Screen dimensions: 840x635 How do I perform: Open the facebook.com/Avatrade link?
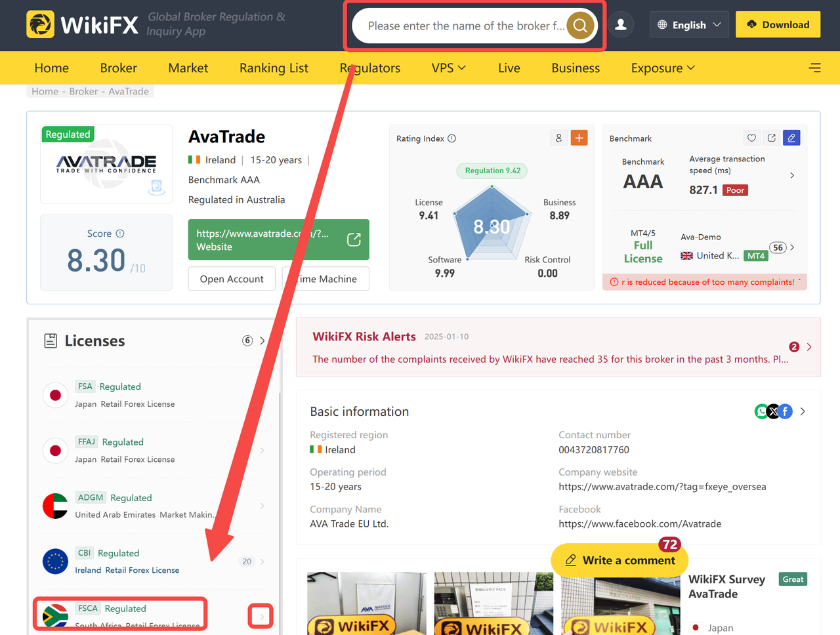click(x=640, y=523)
